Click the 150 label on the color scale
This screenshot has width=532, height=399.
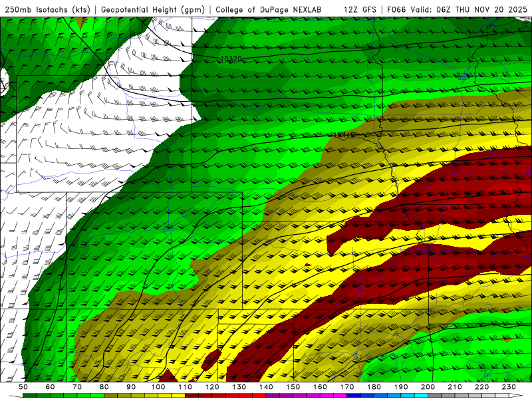click(293, 387)
